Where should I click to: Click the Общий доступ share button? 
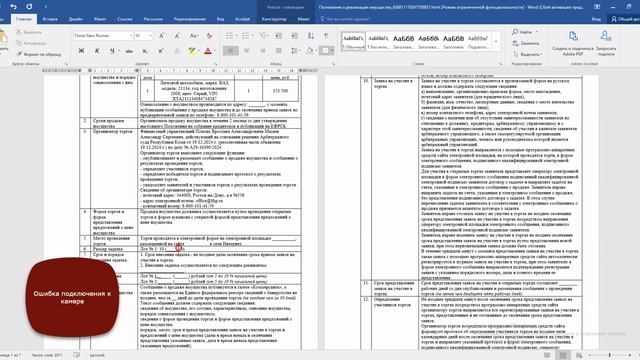click(x=625, y=19)
